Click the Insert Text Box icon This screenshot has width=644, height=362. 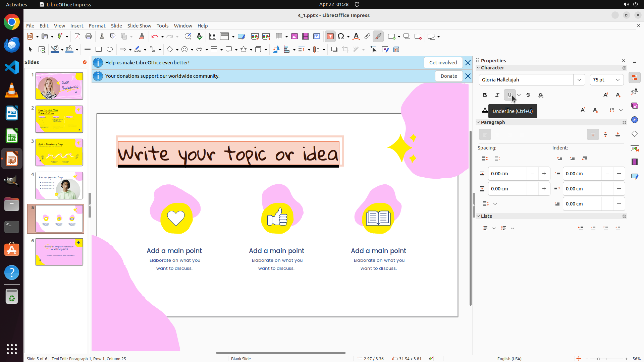click(330, 37)
